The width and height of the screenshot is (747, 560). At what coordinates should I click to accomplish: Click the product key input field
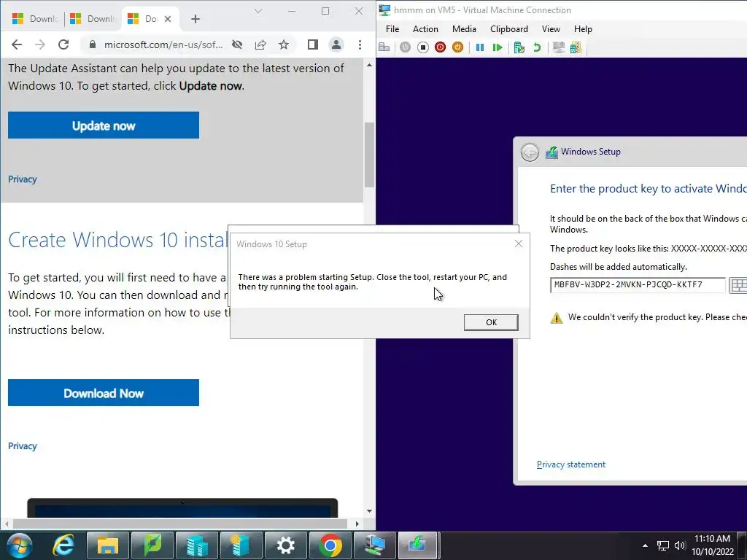pos(638,285)
